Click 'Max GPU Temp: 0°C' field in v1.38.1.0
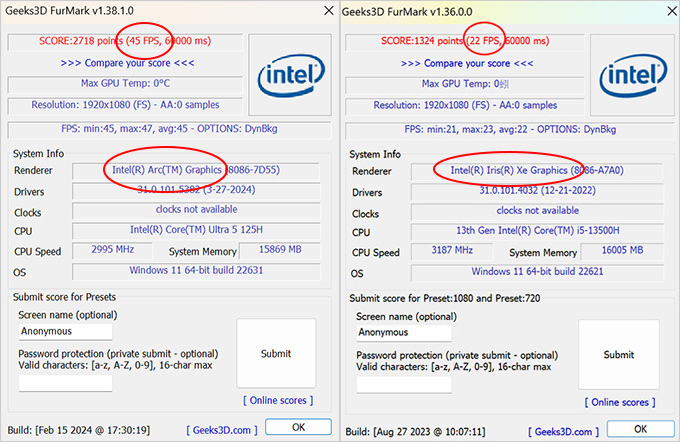680x442 pixels. (x=125, y=83)
